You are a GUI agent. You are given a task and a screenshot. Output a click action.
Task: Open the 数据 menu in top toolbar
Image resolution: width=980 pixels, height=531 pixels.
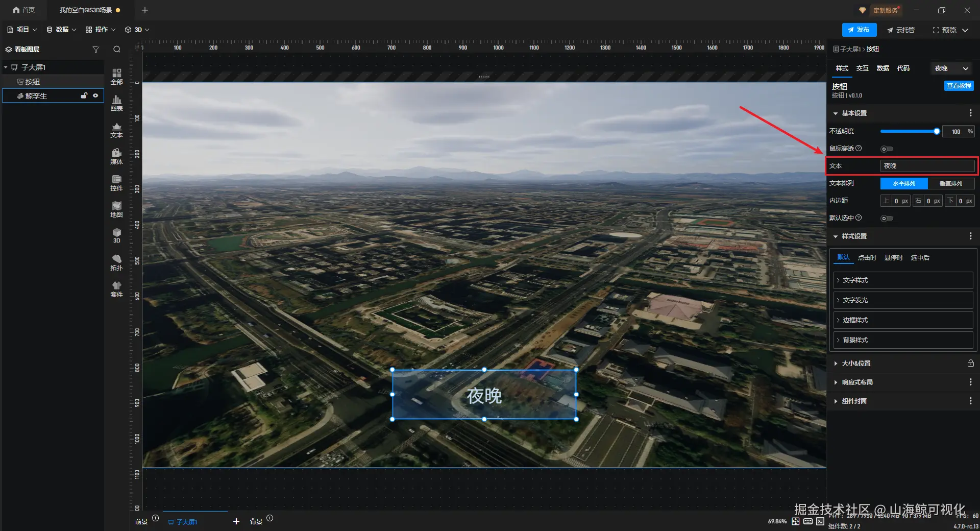click(x=61, y=30)
